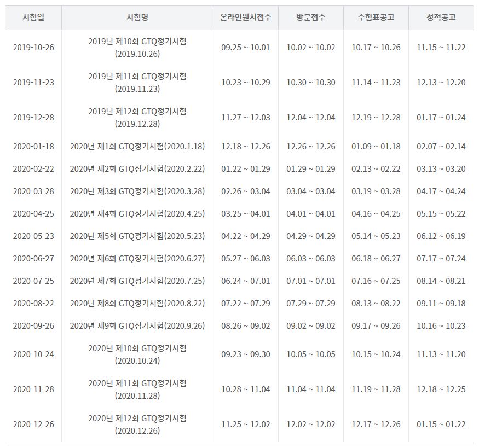Click score notice 09.11 ~ 09.18
Viewport: 479px width, 448px height.
(441, 304)
